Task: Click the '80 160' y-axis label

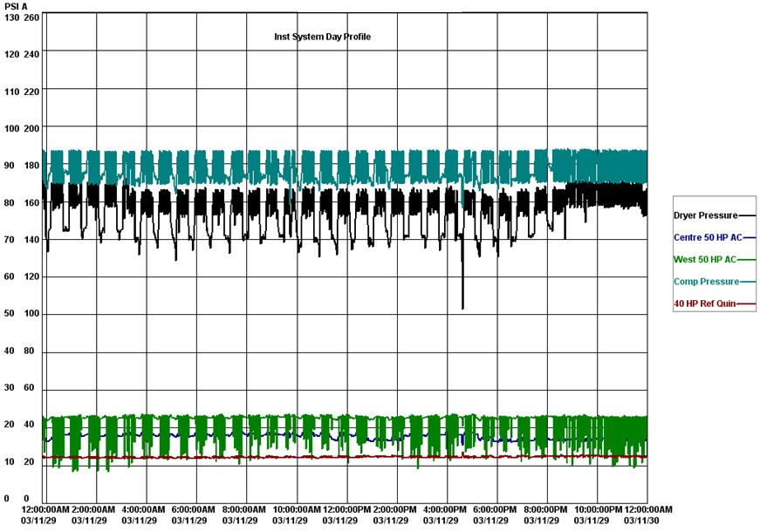Action: (x=22, y=203)
